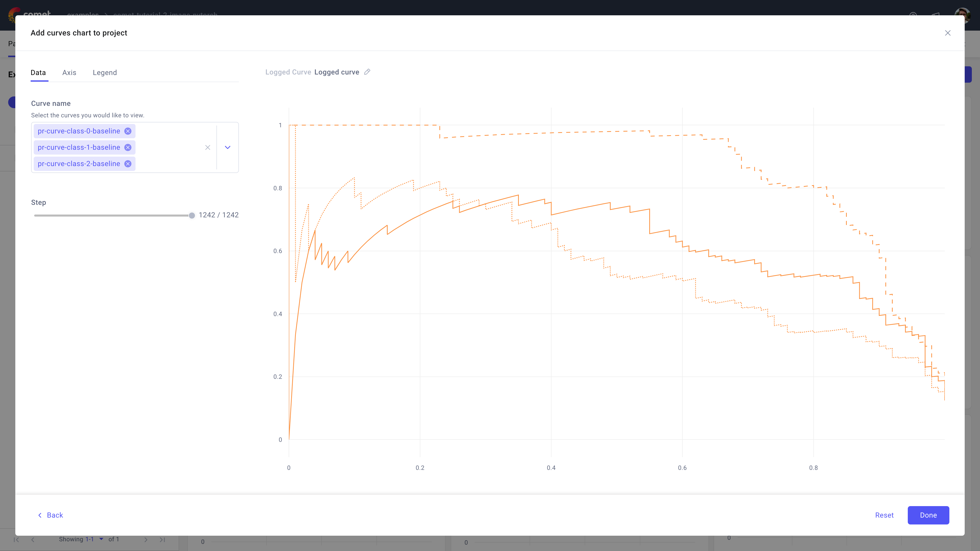980x551 pixels.
Task: Switch to the Axis tab
Action: point(69,73)
